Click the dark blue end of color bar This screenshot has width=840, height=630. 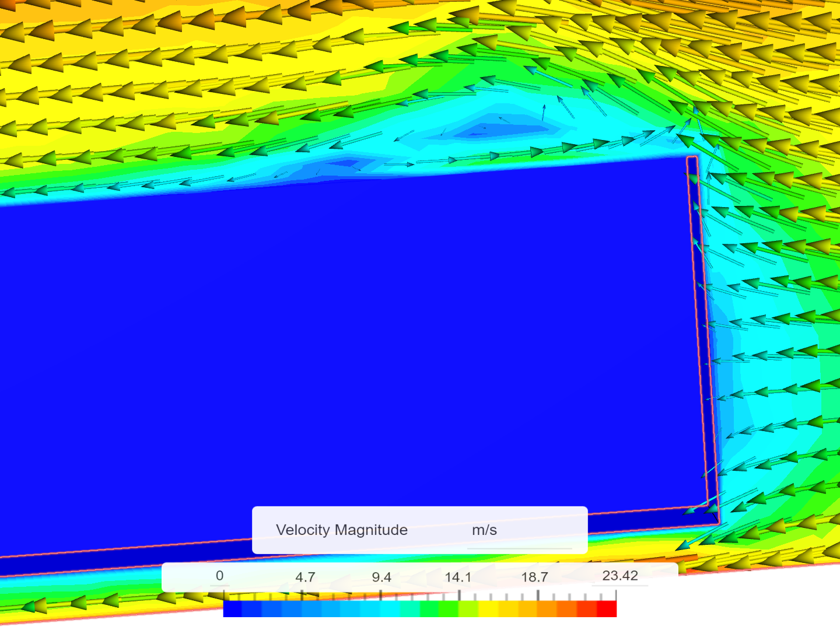point(233,609)
